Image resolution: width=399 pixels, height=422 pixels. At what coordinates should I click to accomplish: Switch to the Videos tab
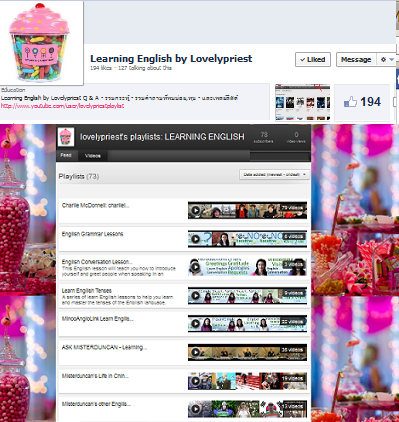(92, 156)
